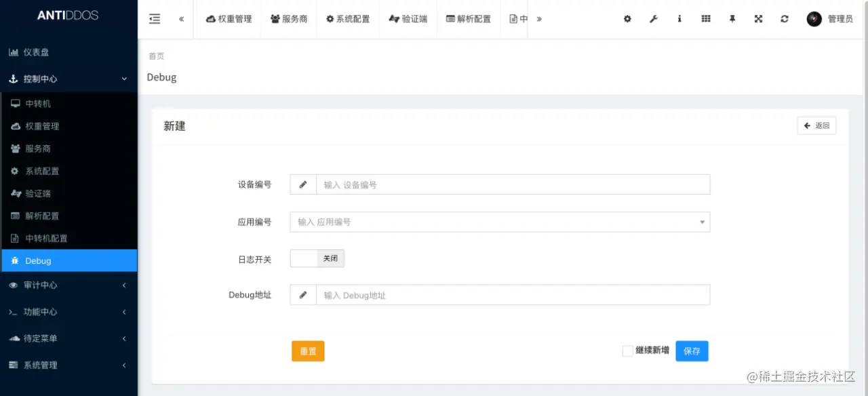Open 服务商 in the sidebar
This screenshot has height=396, width=868.
pyautogui.click(x=68, y=148)
